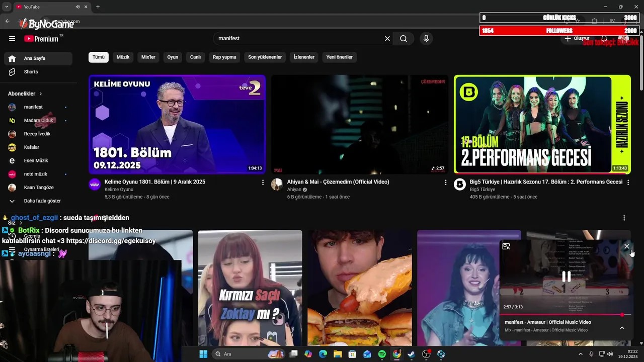Open Steam from the taskbar

coord(412,354)
